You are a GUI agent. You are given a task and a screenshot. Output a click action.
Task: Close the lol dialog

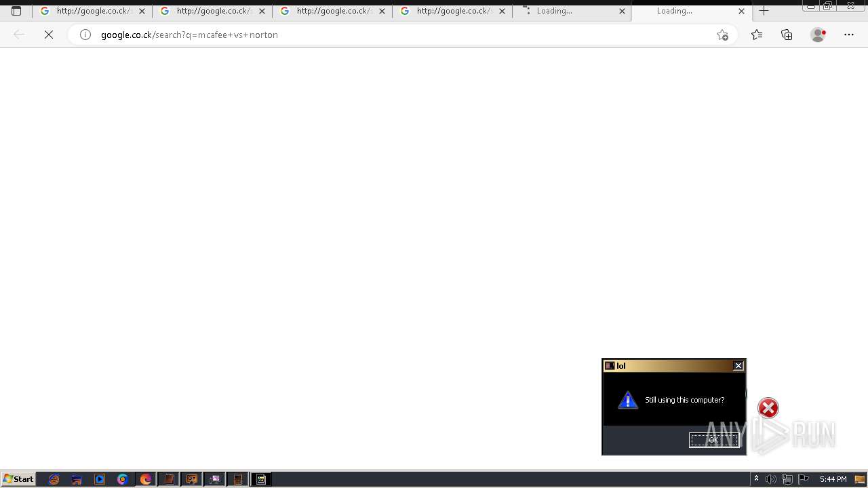(738, 366)
